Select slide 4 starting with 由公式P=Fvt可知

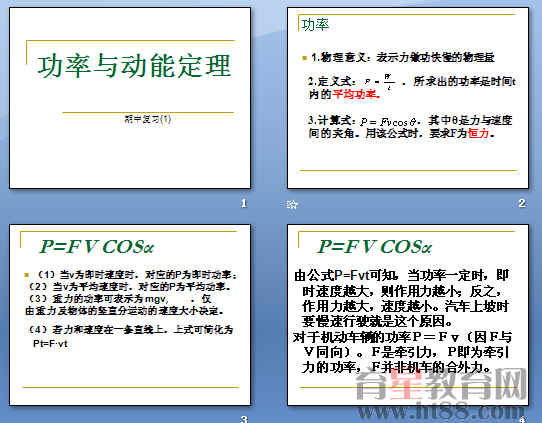point(408,315)
